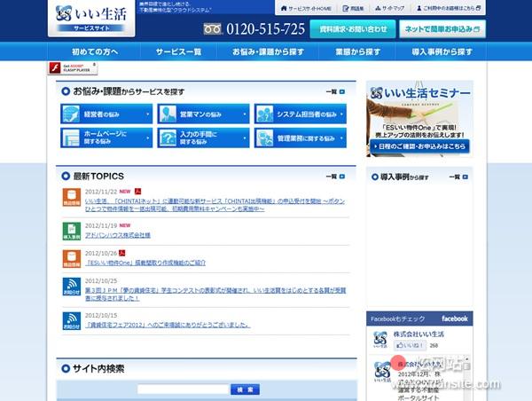
Task: Expand the 営業マンの悩み category
Action: coord(204,114)
